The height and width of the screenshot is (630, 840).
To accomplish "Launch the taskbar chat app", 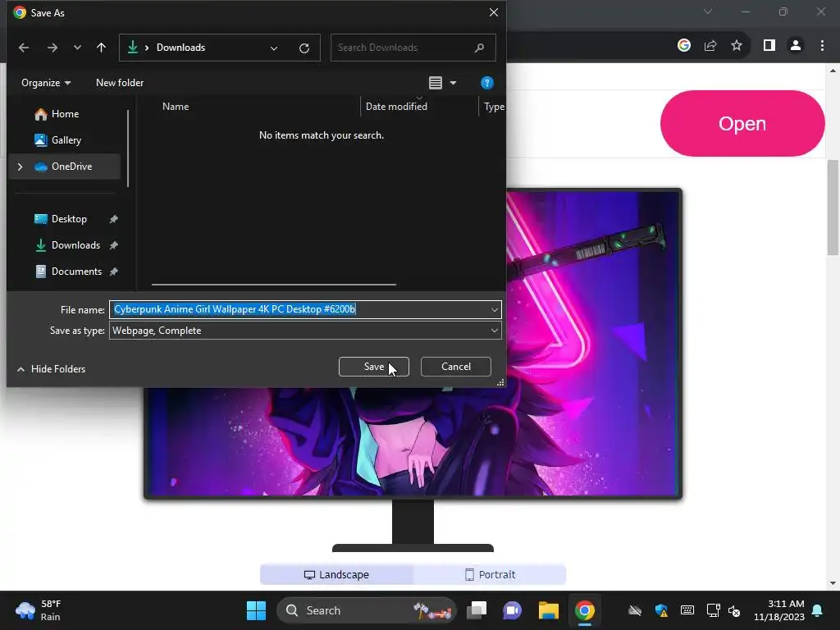I will [512, 610].
